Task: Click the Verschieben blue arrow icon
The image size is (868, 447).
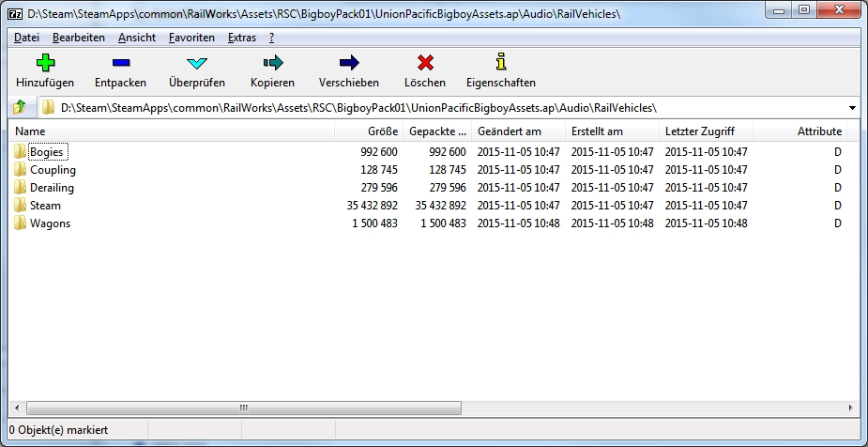Action: pos(349,63)
